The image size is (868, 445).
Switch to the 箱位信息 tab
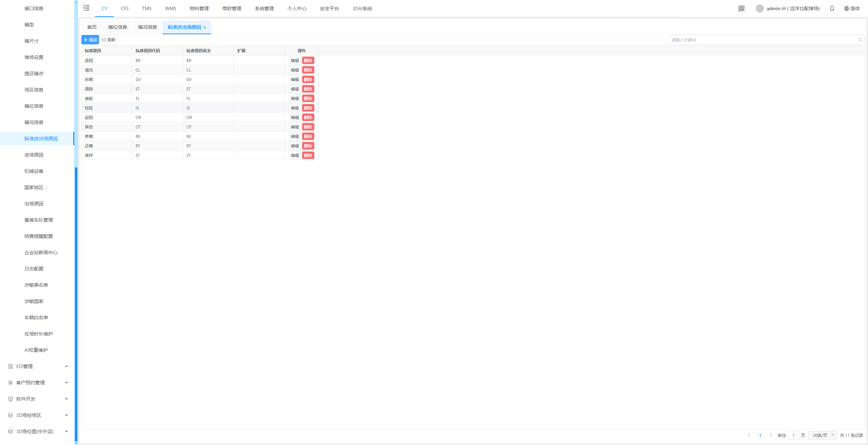coord(117,27)
